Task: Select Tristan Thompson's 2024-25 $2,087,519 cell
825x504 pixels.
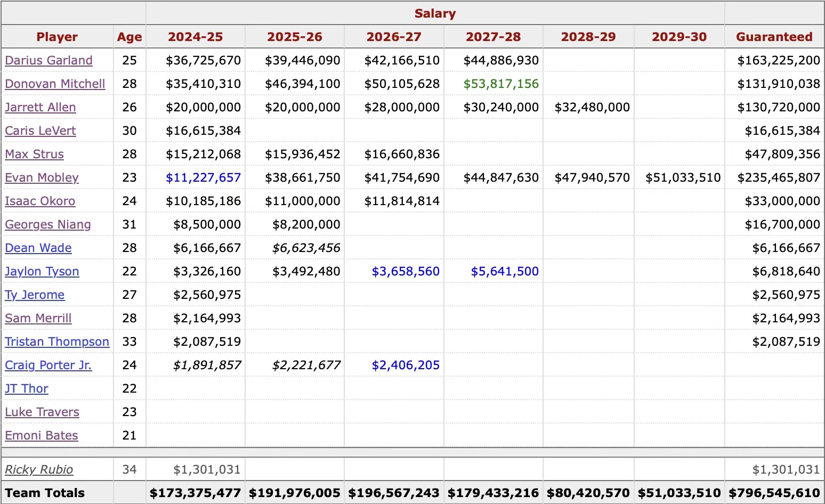Action: pyautogui.click(x=196, y=342)
